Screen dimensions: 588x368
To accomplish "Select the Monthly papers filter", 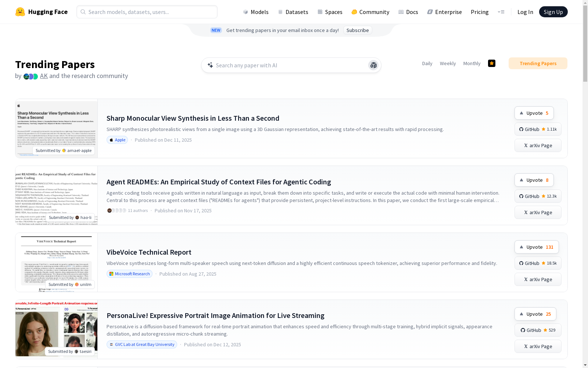I will coord(472,63).
